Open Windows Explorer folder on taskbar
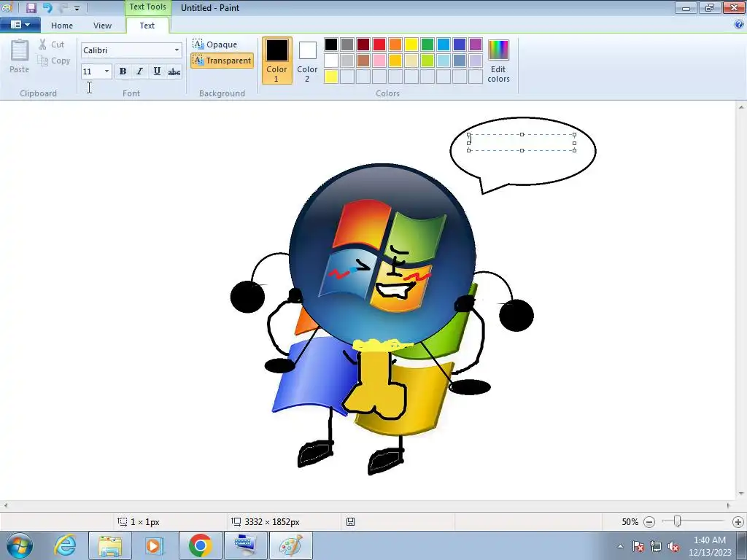This screenshot has width=747, height=560. point(110,545)
